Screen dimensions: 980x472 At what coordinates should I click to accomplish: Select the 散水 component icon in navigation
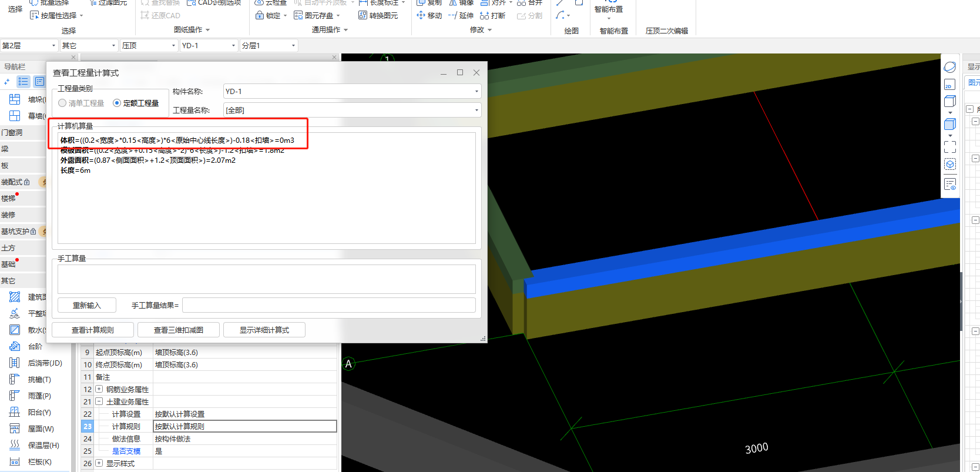click(x=15, y=330)
